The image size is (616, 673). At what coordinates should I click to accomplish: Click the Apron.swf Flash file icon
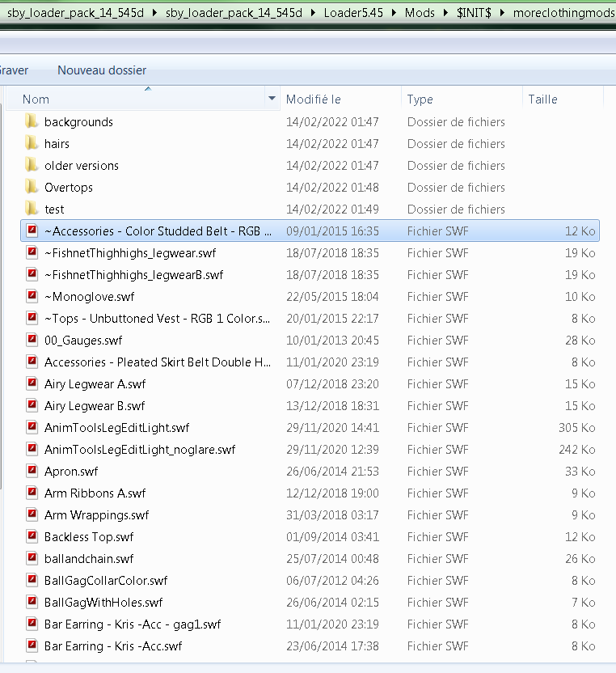32,472
